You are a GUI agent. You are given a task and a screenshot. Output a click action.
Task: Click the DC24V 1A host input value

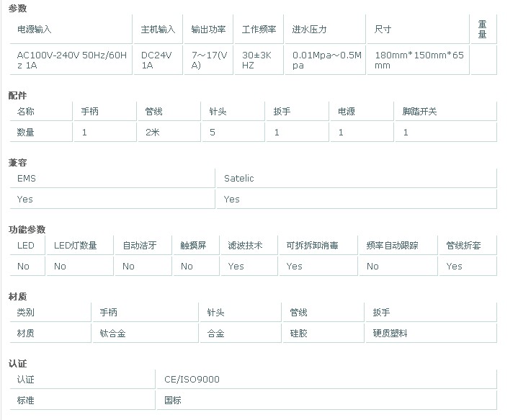pos(157,60)
